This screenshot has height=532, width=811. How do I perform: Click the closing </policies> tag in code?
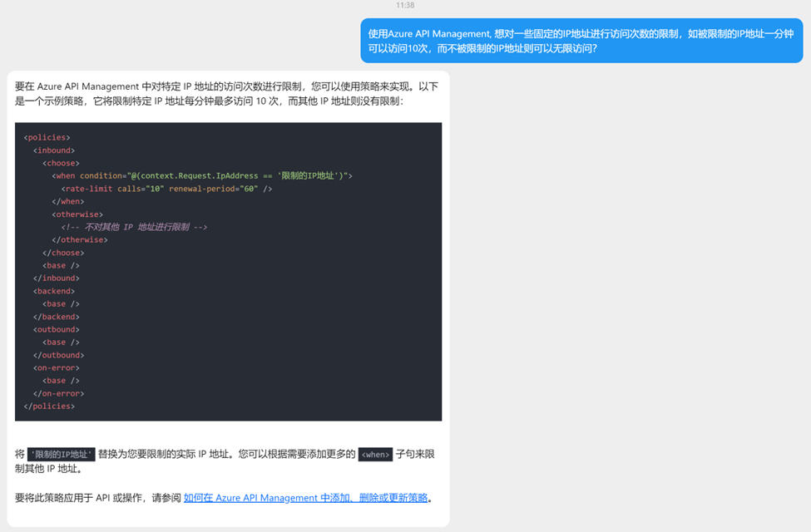pos(50,406)
